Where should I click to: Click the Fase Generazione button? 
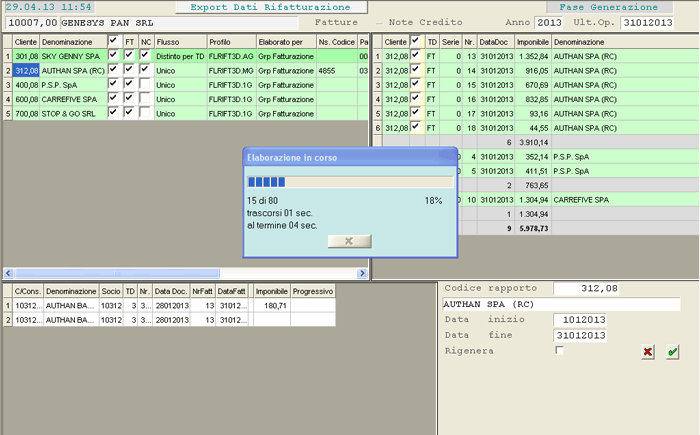click(609, 7)
